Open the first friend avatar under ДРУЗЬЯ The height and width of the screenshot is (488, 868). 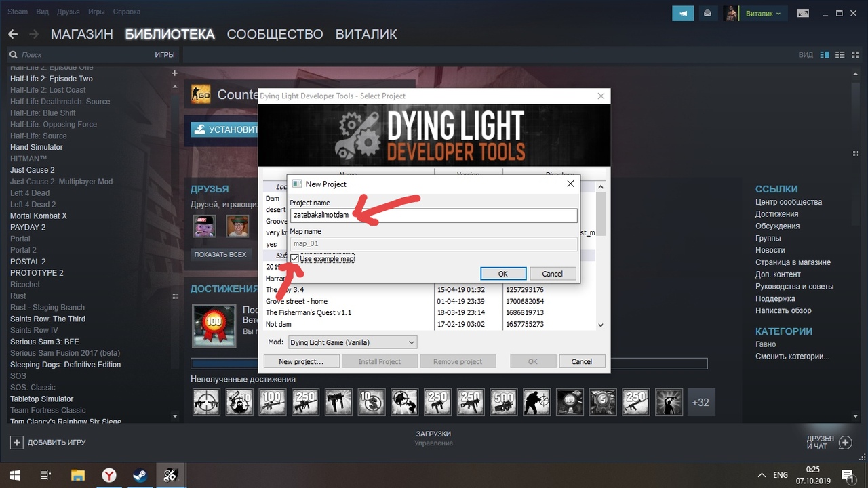coord(204,227)
